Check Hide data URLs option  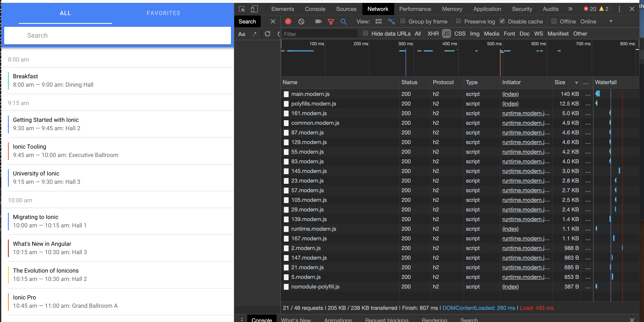click(x=366, y=33)
